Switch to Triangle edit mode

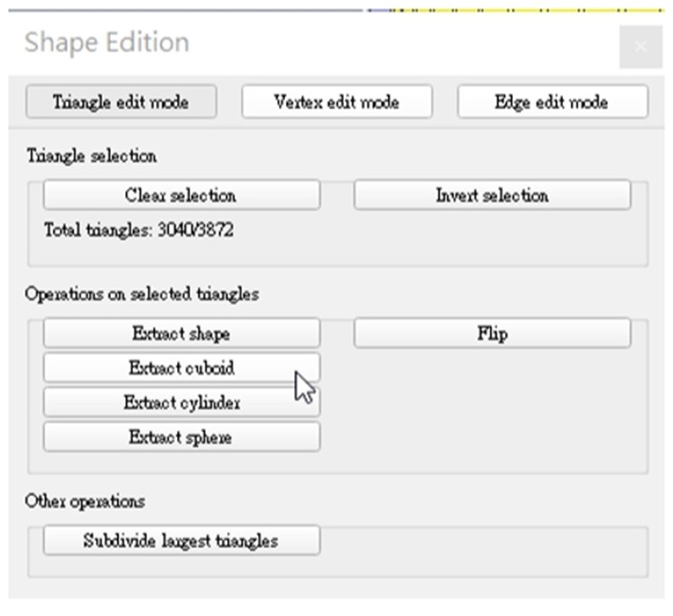coord(121,102)
